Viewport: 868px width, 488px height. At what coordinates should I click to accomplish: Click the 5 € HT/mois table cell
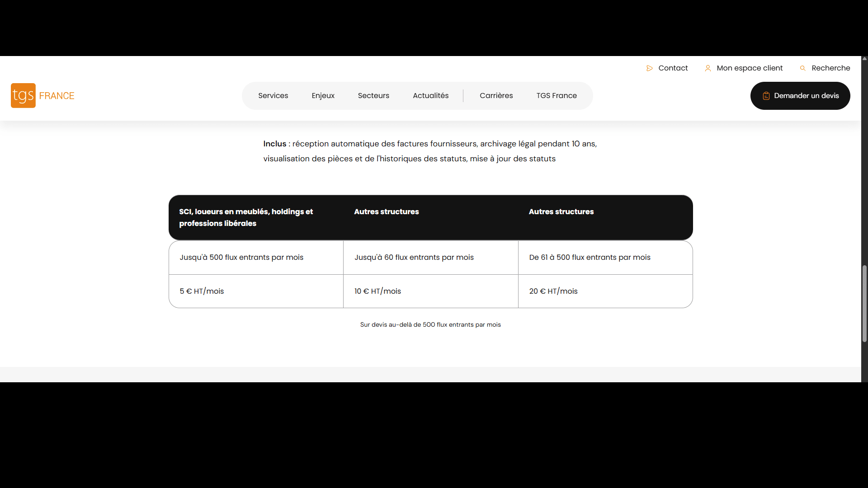[x=256, y=291]
